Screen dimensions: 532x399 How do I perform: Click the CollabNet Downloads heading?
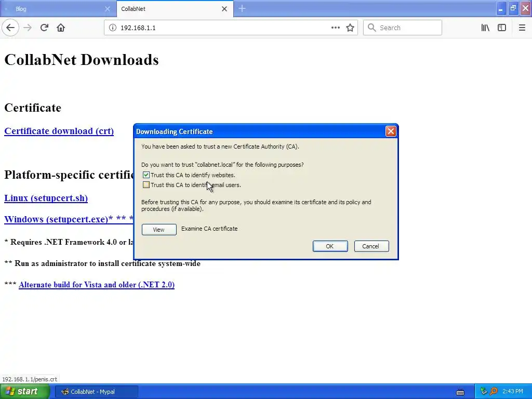[x=82, y=60]
